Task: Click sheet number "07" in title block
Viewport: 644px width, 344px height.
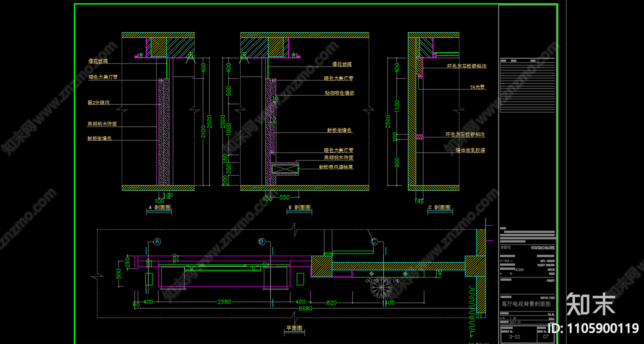Action: click(546, 337)
